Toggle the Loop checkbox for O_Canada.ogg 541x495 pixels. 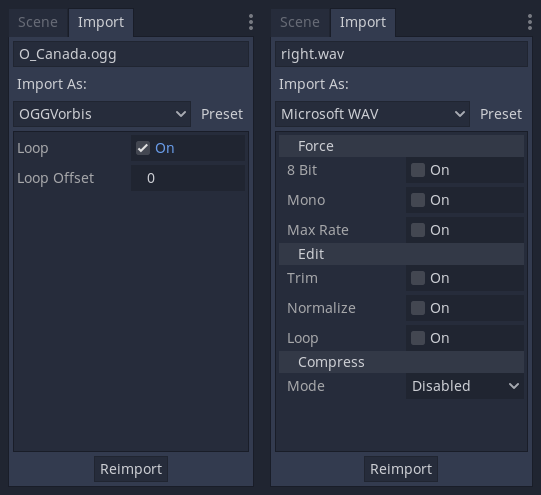pos(143,148)
